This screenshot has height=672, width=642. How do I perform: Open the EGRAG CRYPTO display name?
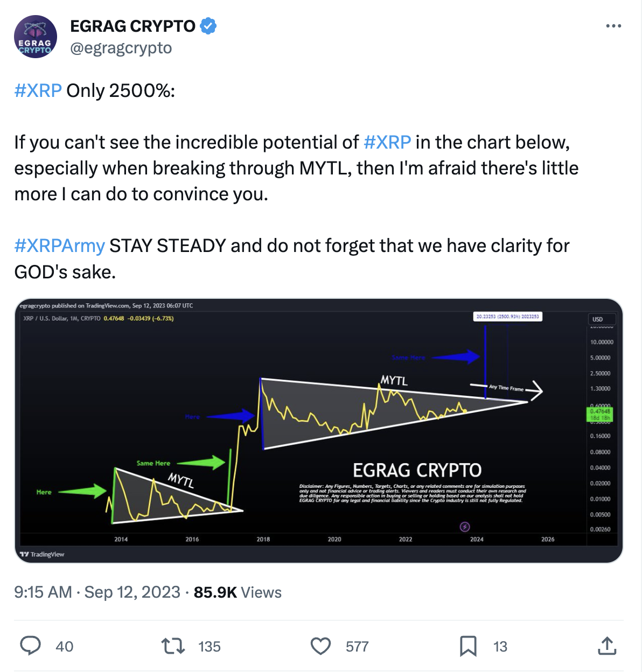pyautogui.click(x=132, y=26)
